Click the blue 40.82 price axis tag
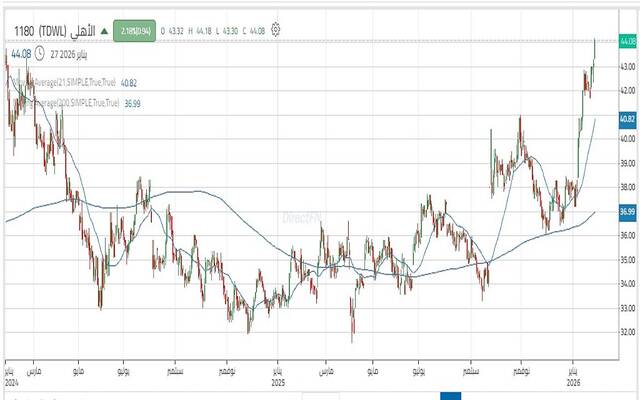This screenshot has height=400, width=640. (627, 119)
